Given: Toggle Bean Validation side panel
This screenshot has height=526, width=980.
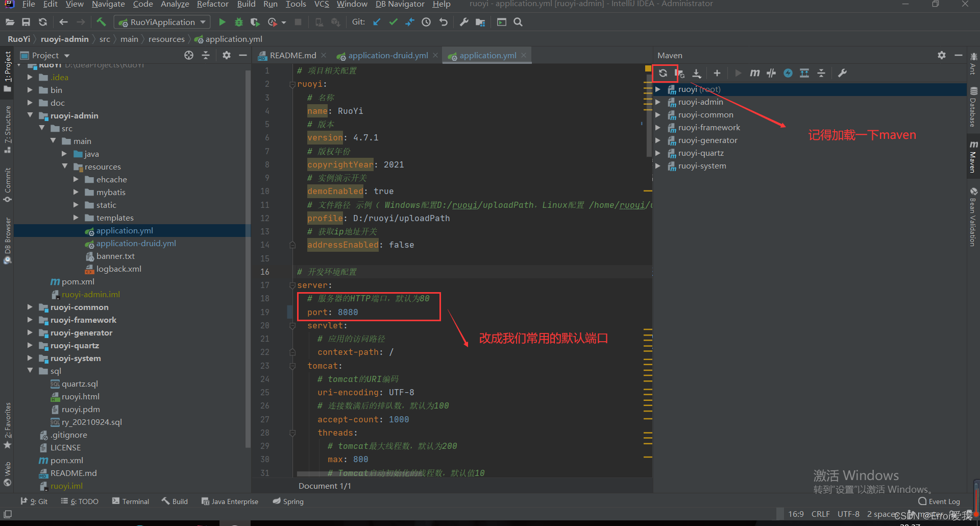Looking at the screenshot, I should [973, 217].
